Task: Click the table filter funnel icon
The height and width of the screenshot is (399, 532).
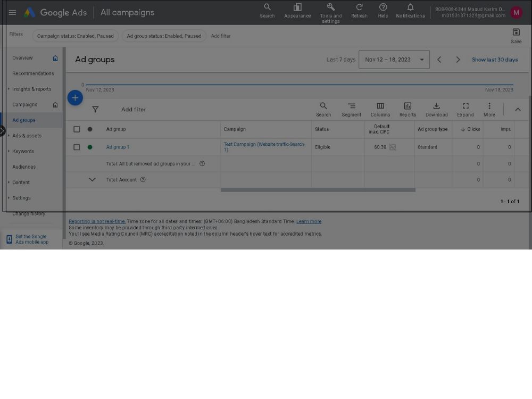Action: coord(95,109)
